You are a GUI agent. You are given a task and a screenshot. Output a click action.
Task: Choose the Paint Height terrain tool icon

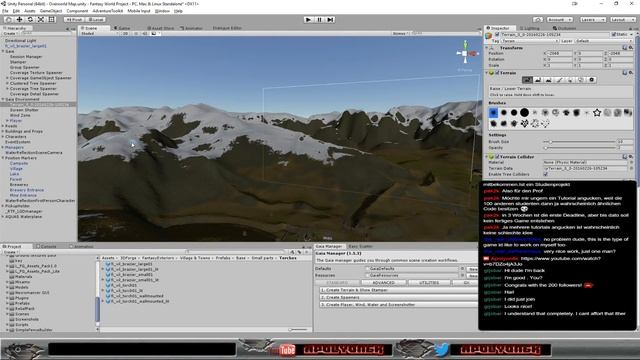point(538,80)
